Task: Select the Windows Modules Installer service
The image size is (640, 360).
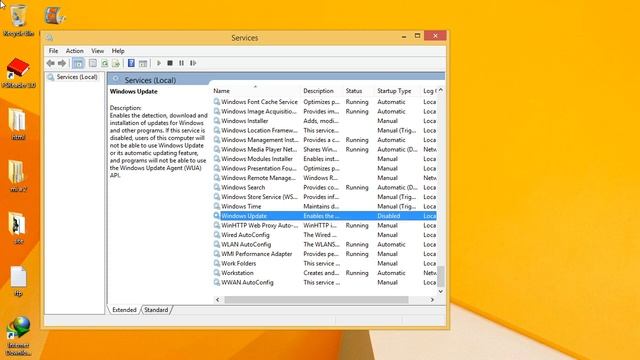Action: (x=324, y=159)
